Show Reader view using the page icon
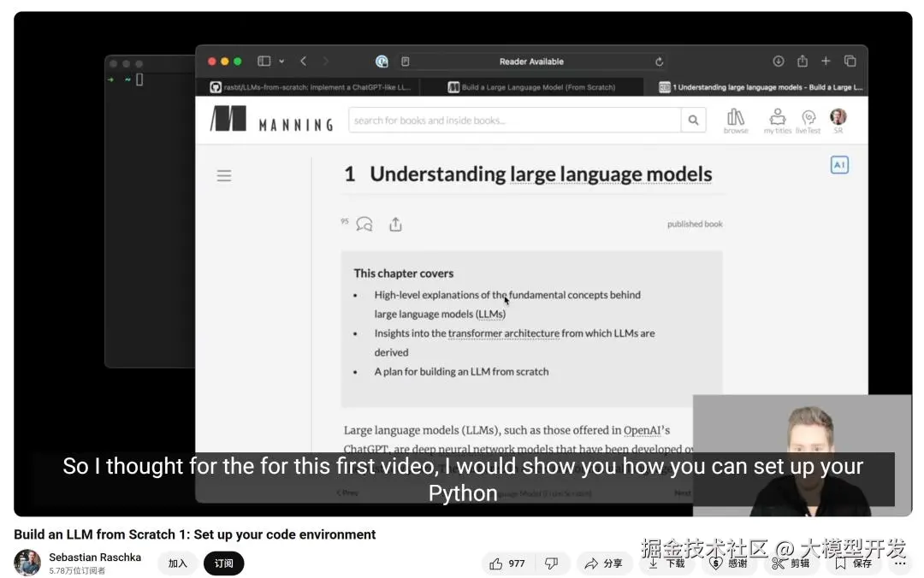Screen dimensions: 924x578 click(406, 62)
